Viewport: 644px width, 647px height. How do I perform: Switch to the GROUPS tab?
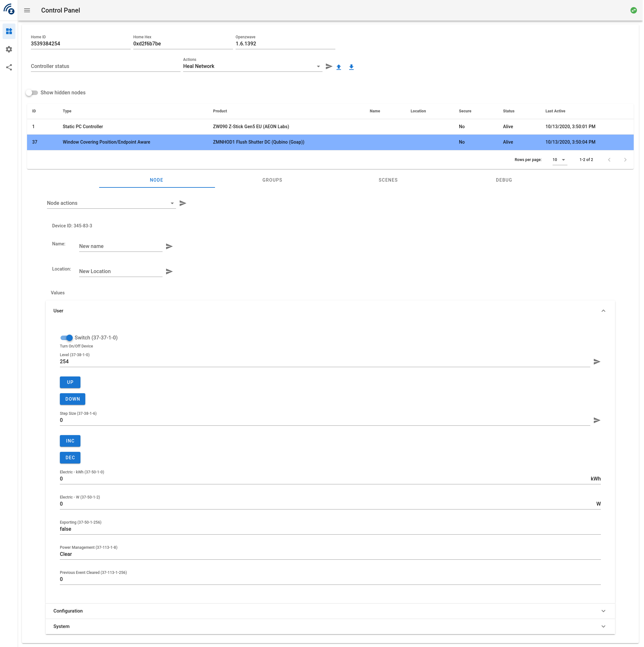272,180
